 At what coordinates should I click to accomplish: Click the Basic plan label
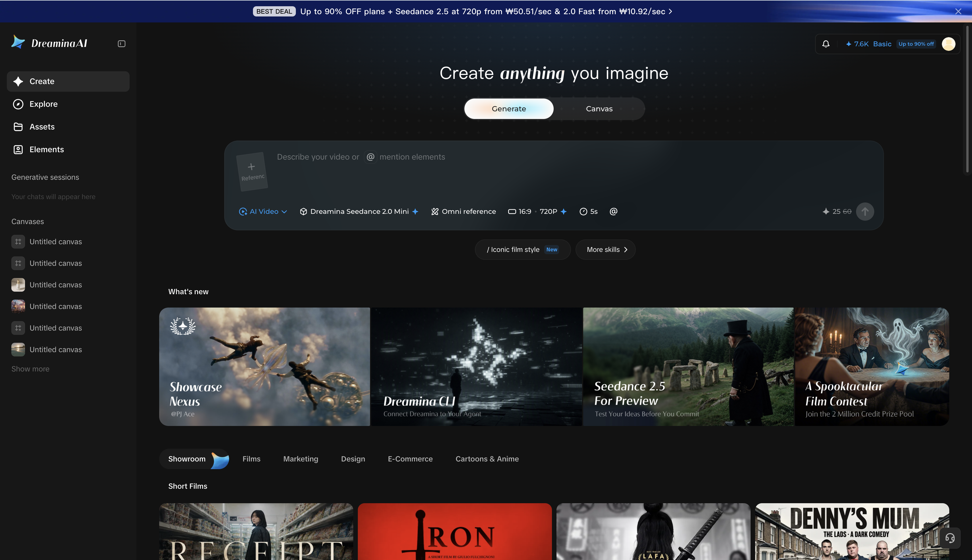[882, 44]
